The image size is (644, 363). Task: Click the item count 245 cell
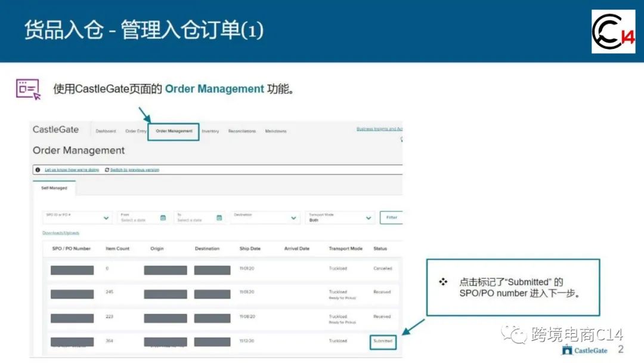pyautogui.click(x=109, y=292)
